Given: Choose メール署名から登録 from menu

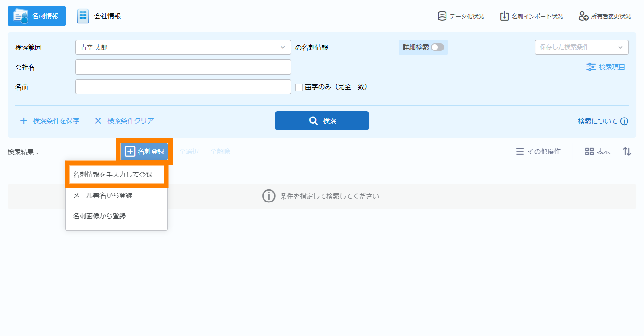Looking at the screenshot, I should point(103,195).
